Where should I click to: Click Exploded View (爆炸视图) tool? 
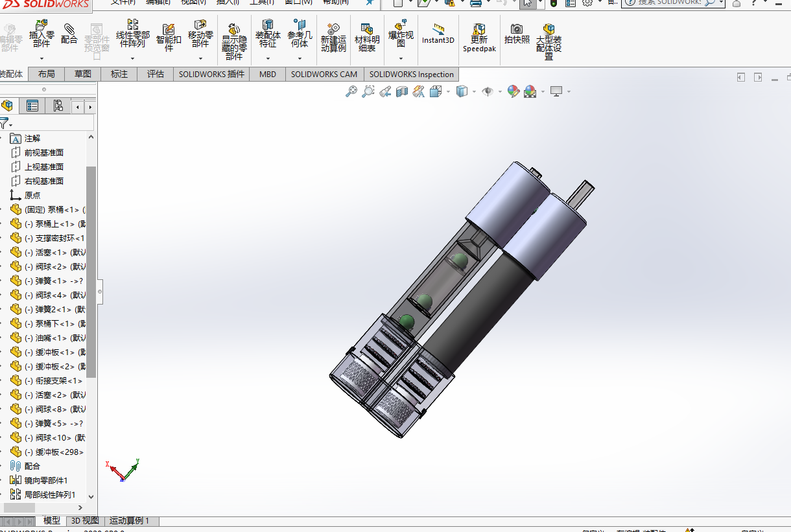pos(401,34)
